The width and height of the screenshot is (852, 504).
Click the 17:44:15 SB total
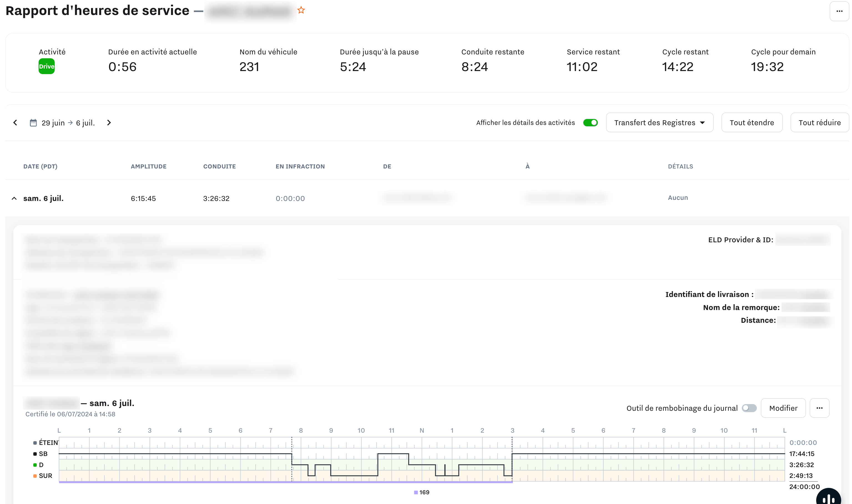[801, 454]
